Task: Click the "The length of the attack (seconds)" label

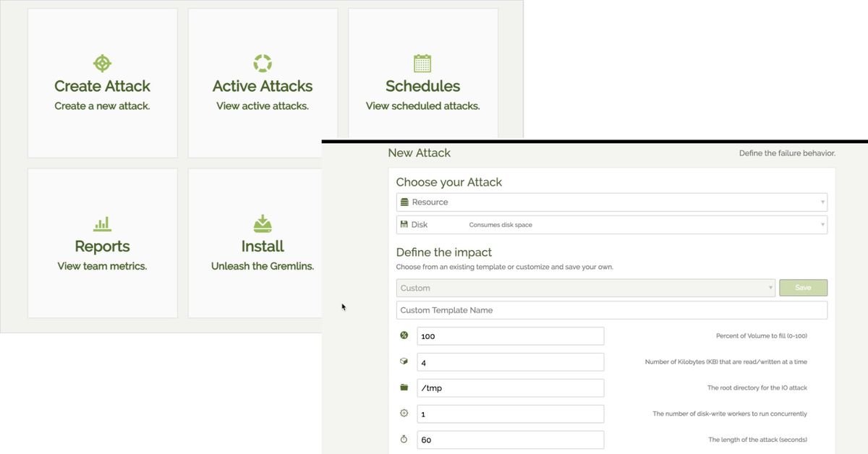Action: (x=758, y=440)
